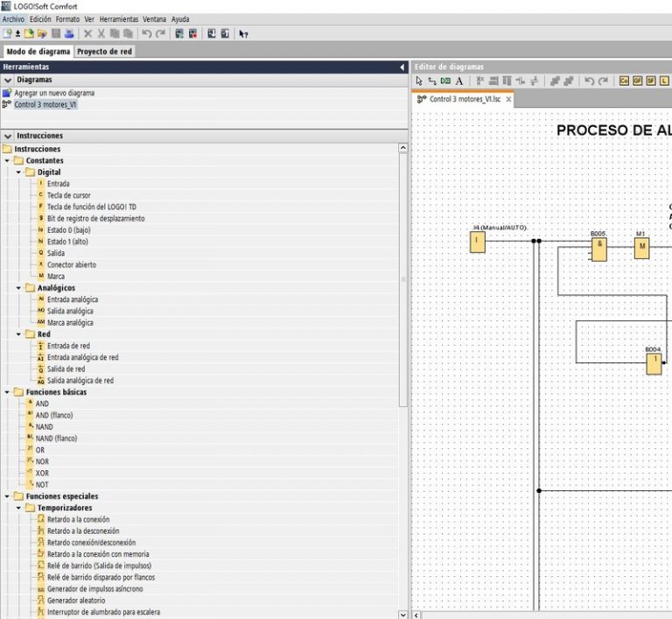The width and height of the screenshot is (672, 619).
Task: Click the GF basic functions toolbar button
Action: click(638, 81)
